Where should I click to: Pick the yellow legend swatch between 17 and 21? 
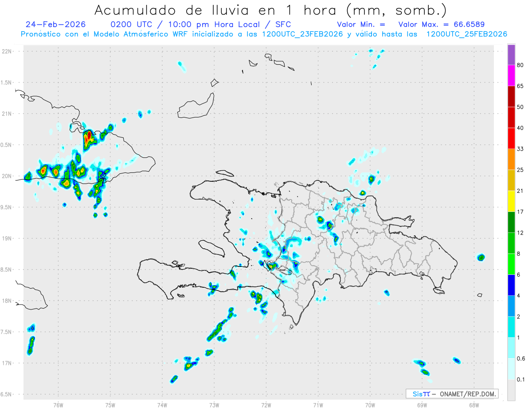(511, 201)
